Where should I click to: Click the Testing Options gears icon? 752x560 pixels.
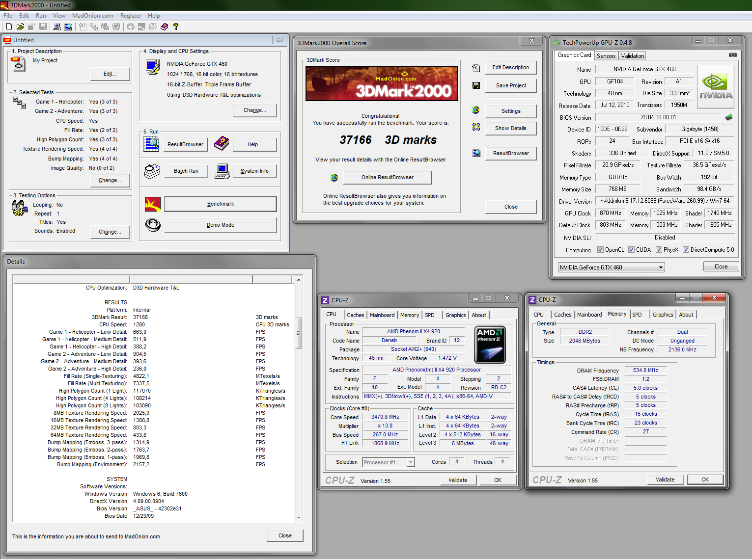click(x=20, y=208)
